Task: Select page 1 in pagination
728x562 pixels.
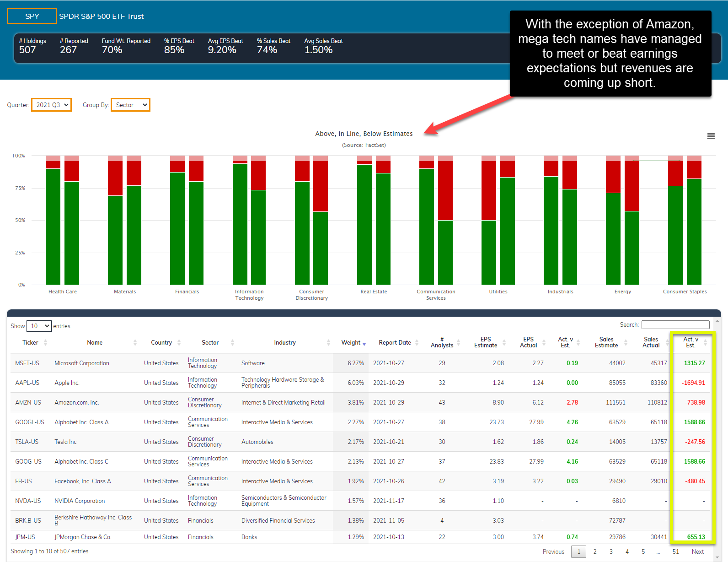Action: point(578,551)
